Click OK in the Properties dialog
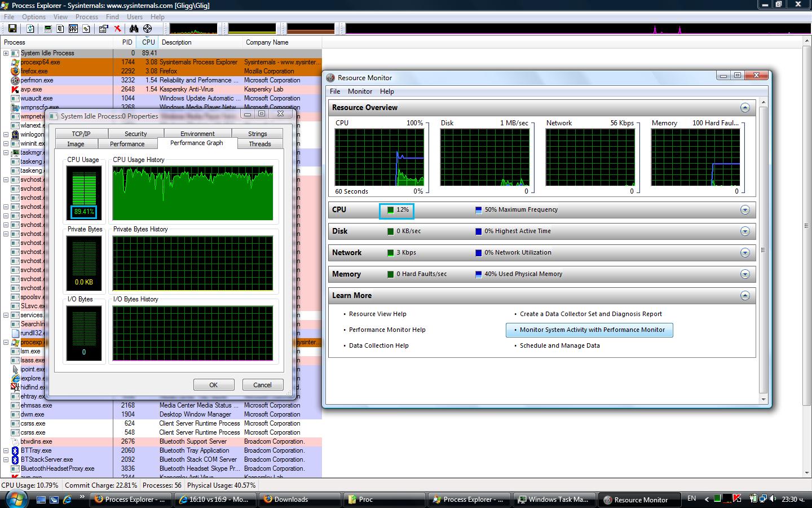812x508 pixels. click(214, 385)
